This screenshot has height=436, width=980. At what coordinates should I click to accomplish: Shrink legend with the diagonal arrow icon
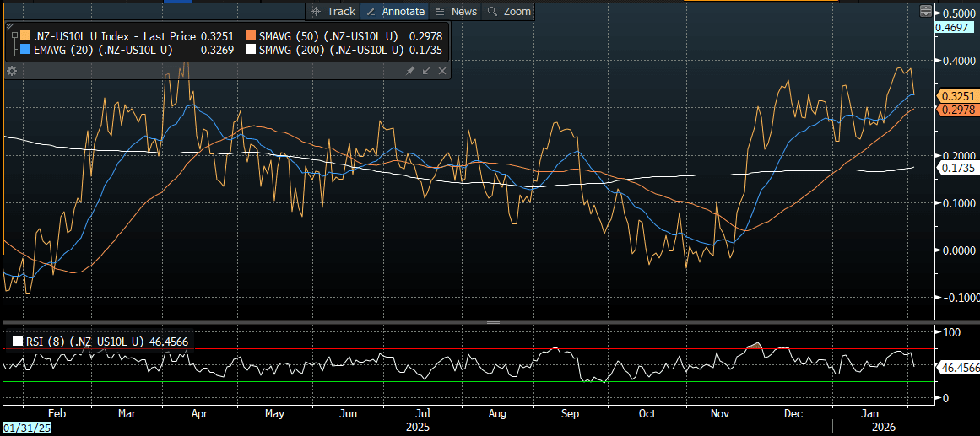click(x=426, y=72)
